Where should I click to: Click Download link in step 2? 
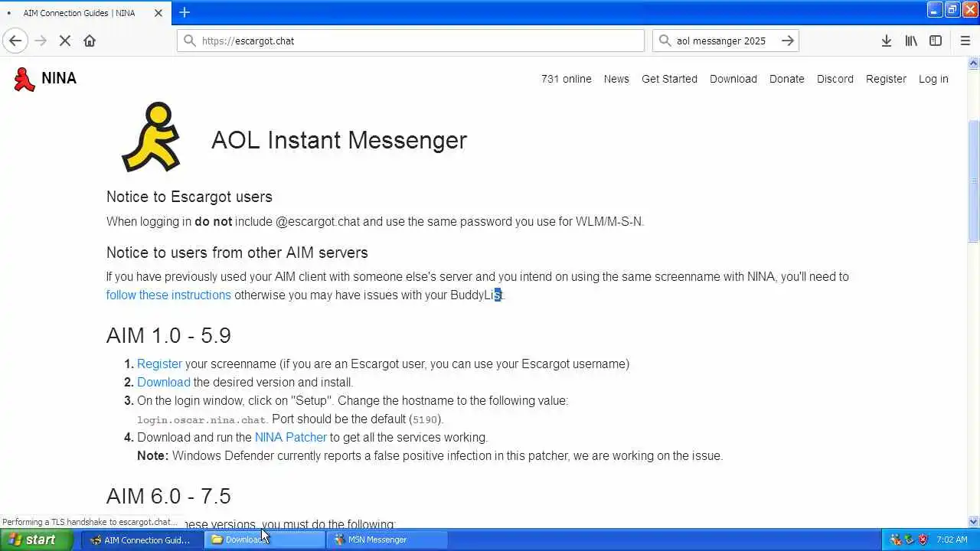164,382
